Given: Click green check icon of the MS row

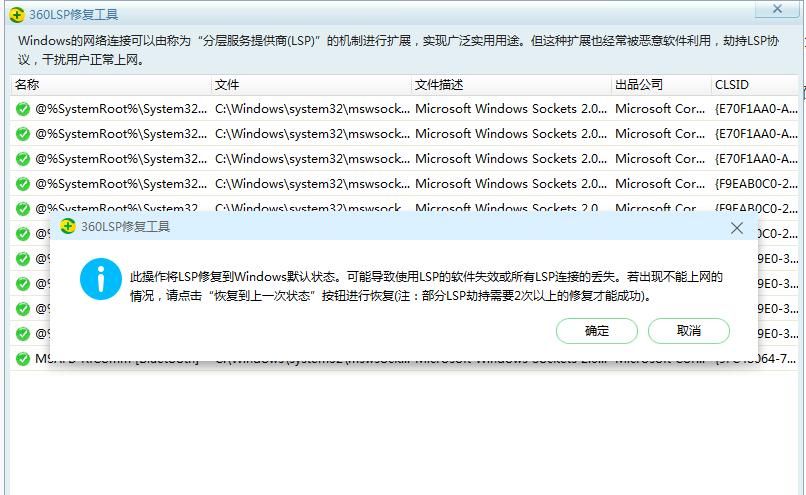Looking at the screenshot, I should click(x=23, y=358).
